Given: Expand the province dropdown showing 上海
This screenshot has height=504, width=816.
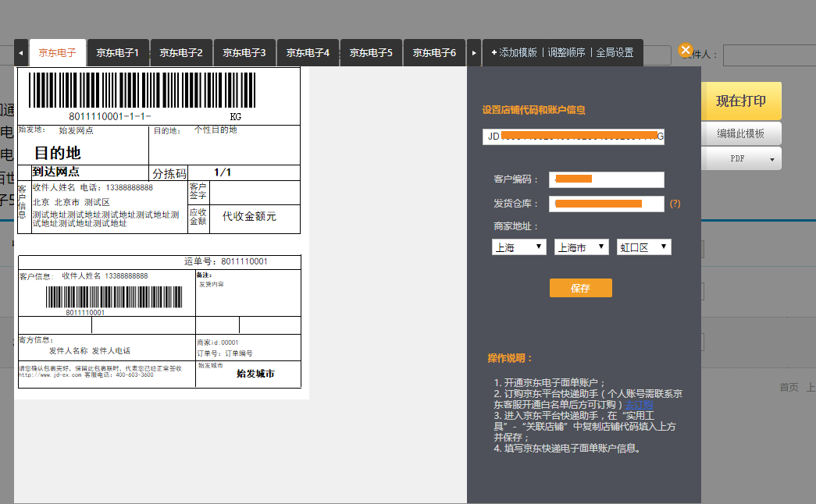Looking at the screenshot, I should coord(518,247).
